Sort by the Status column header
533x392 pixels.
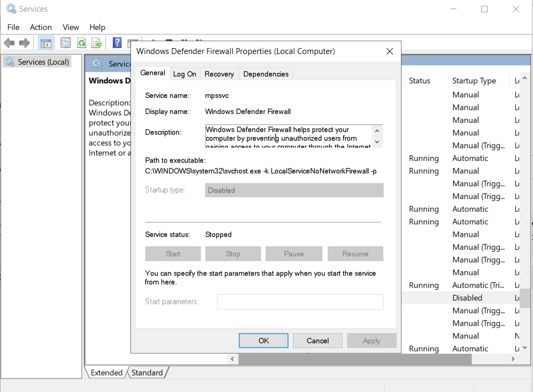coord(420,81)
